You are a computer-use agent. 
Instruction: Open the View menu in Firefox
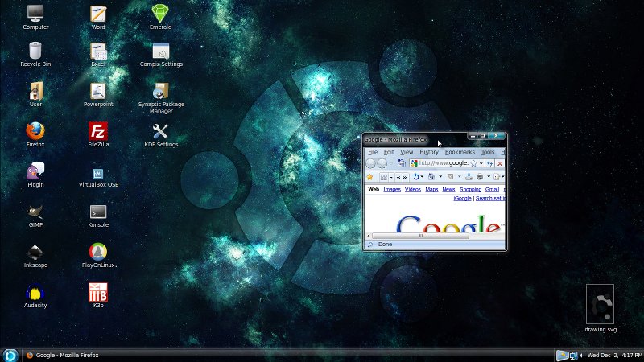click(407, 152)
